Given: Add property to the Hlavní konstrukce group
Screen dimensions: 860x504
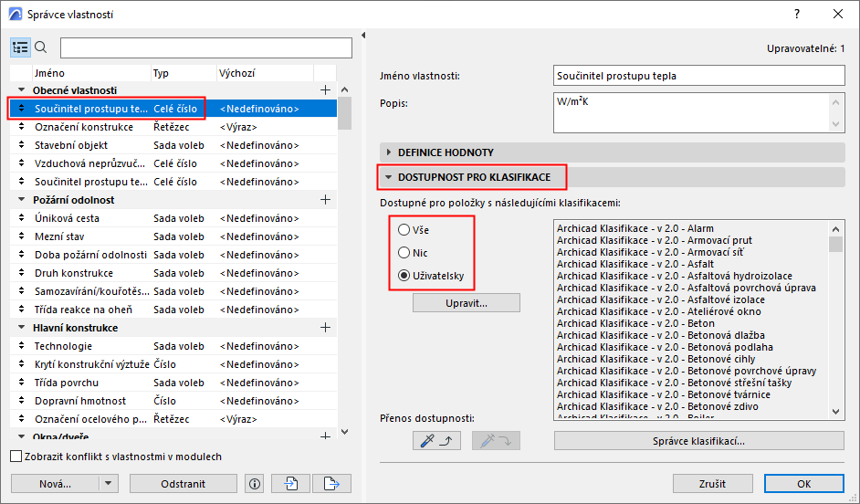Looking at the screenshot, I should 326,328.
